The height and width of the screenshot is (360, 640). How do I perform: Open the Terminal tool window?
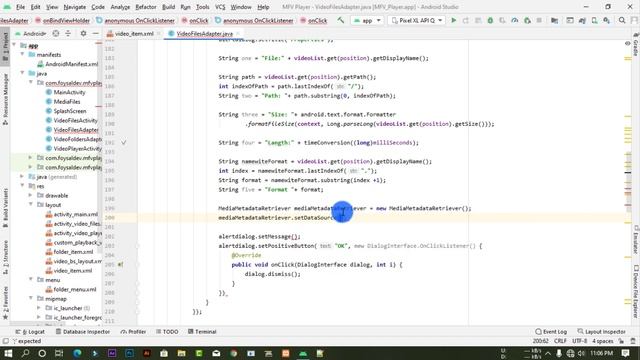tap(202, 332)
